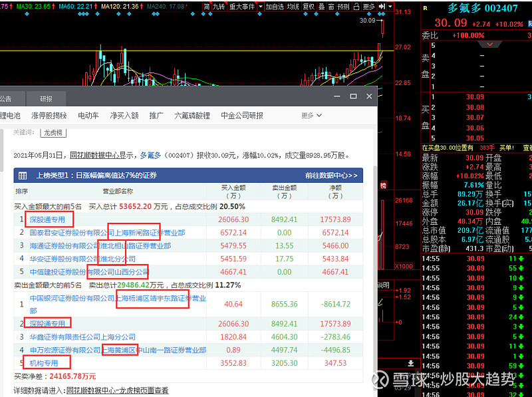This screenshot has height=397, width=532.
Task: Click the R badge beside the 多氟多 stock name
Action: click(x=425, y=8)
